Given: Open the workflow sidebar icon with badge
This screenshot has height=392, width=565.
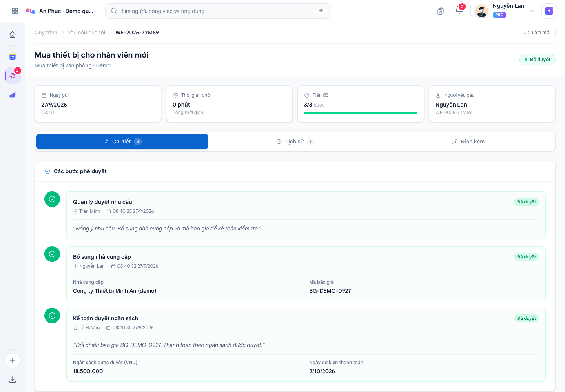Looking at the screenshot, I should 13,76.
